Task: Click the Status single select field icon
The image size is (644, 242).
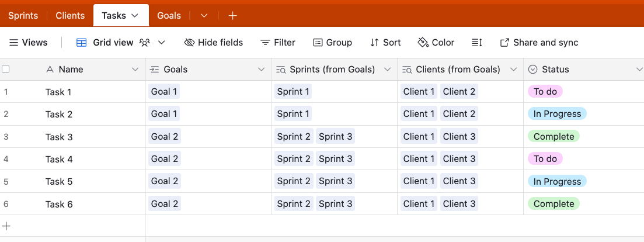Action: click(532, 70)
